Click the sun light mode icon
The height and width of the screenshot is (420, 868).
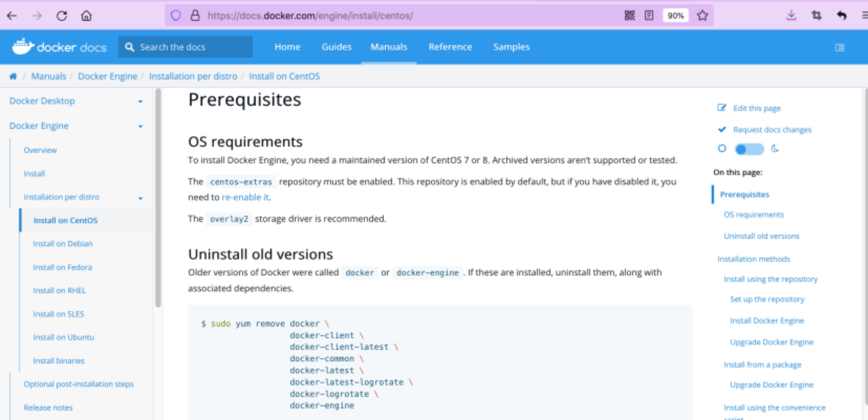(722, 148)
